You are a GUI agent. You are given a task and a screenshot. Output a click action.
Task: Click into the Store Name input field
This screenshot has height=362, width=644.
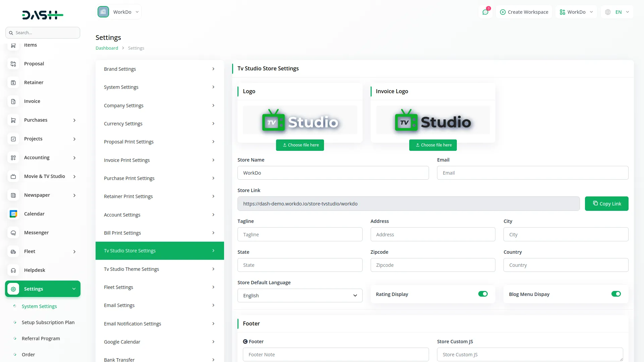click(x=333, y=173)
